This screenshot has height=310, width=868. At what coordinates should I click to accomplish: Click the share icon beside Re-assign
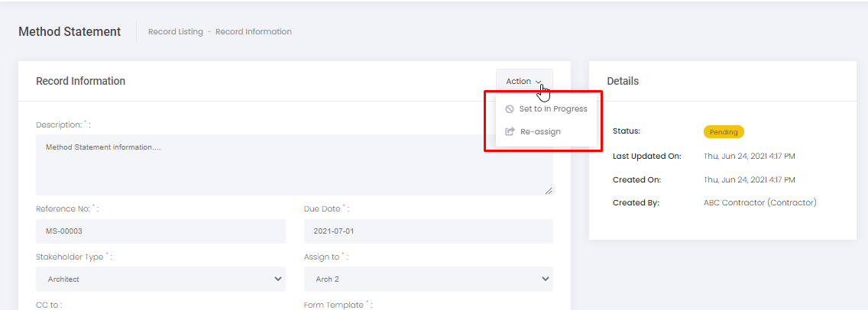pyautogui.click(x=510, y=132)
